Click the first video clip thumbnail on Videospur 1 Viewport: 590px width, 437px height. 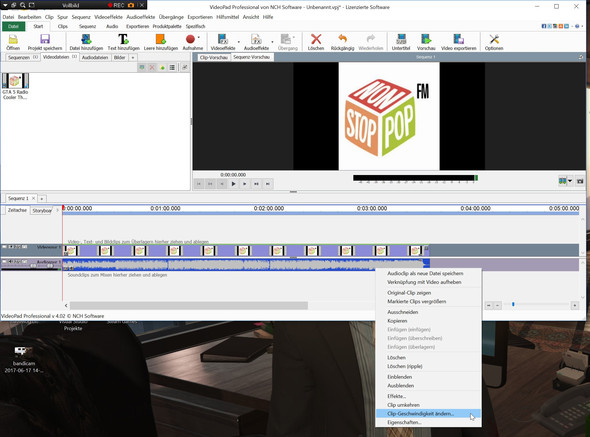(x=71, y=250)
